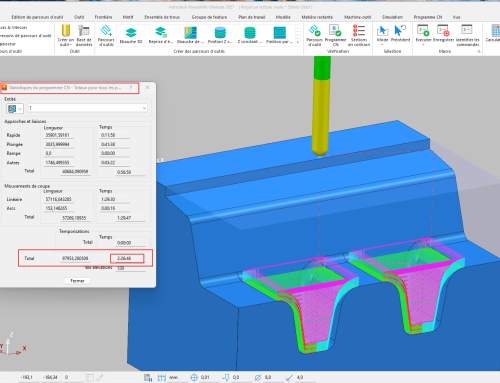Click Identifier les commandes icon

[467, 35]
